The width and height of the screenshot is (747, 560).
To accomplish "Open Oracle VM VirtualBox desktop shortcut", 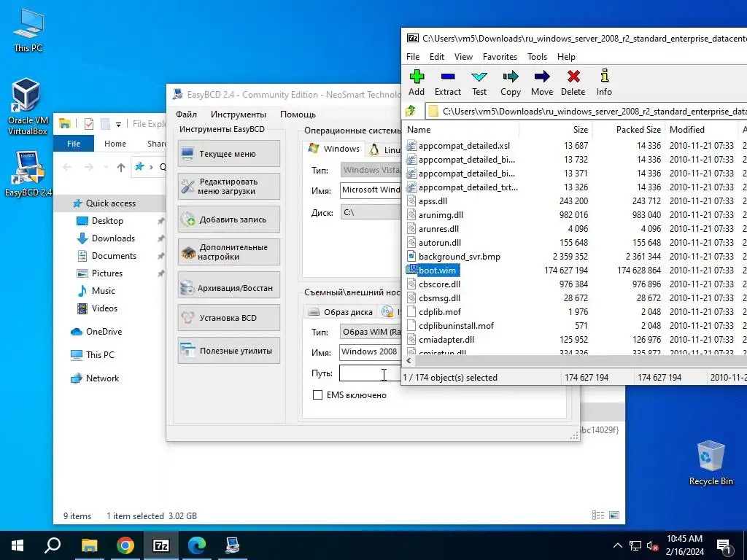I will click(28, 106).
